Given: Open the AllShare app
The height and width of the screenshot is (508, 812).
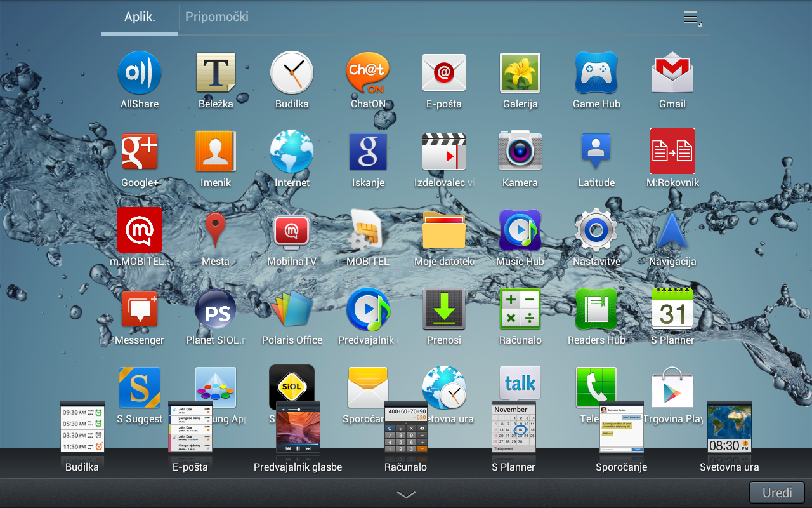Looking at the screenshot, I should [140, 73].
